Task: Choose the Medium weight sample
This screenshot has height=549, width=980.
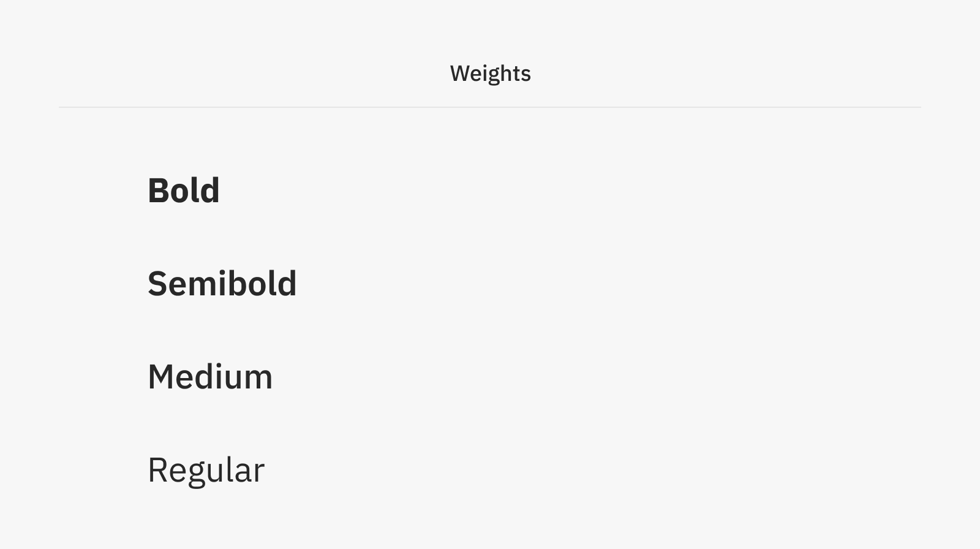Action: coord(210,376)
